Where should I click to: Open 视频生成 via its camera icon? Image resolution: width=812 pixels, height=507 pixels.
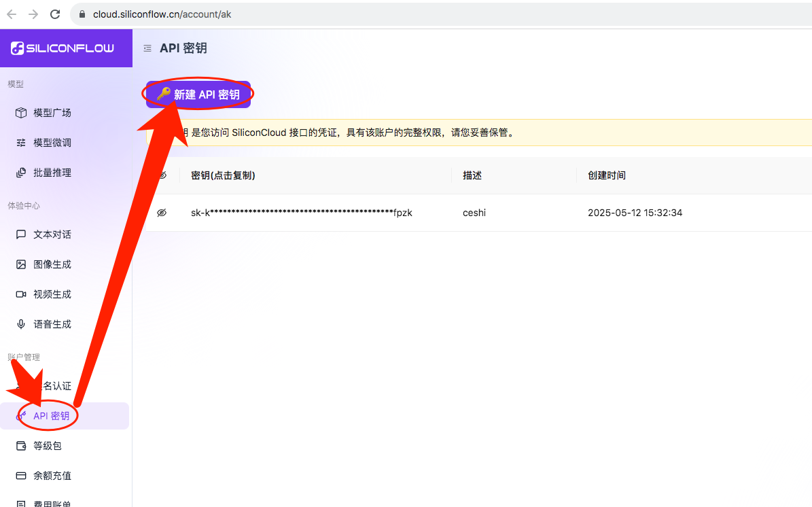[x=20, y=294]
